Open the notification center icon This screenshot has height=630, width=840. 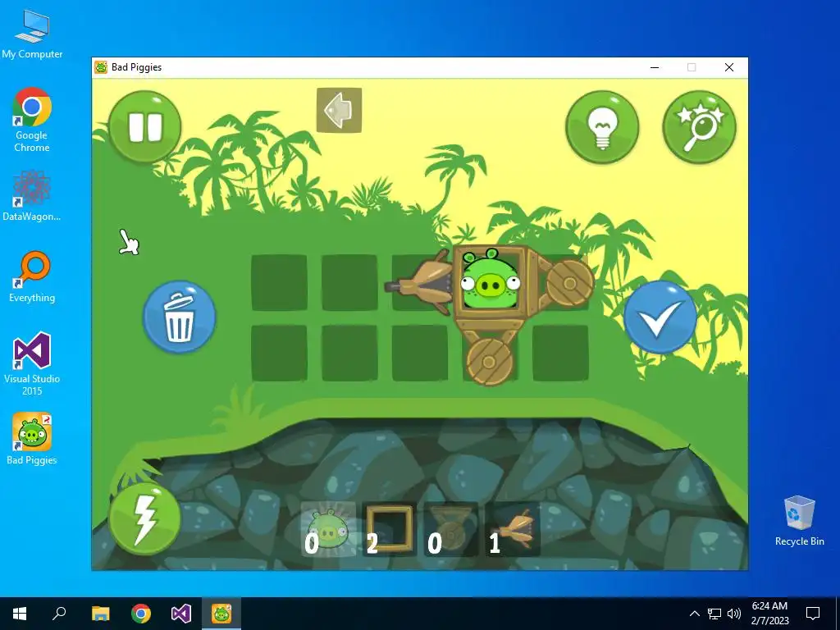click(x=813, y=614)
